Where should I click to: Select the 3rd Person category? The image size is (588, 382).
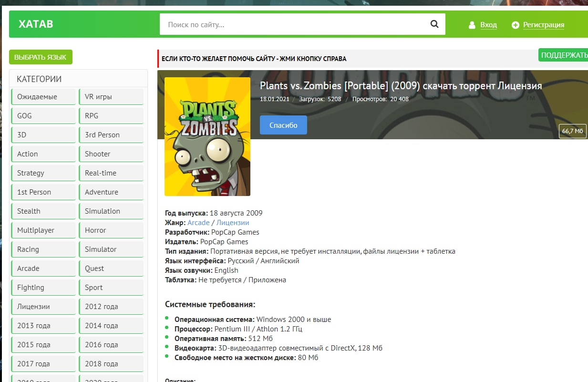tap(111, 134)
